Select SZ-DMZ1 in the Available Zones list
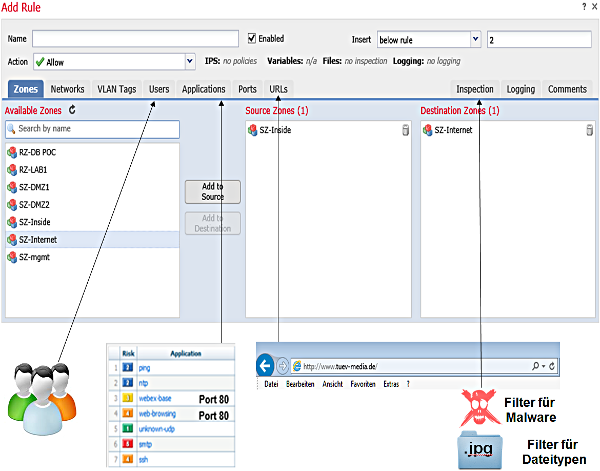Viewport: 600px width, 471px height. [x=35, y=187]
